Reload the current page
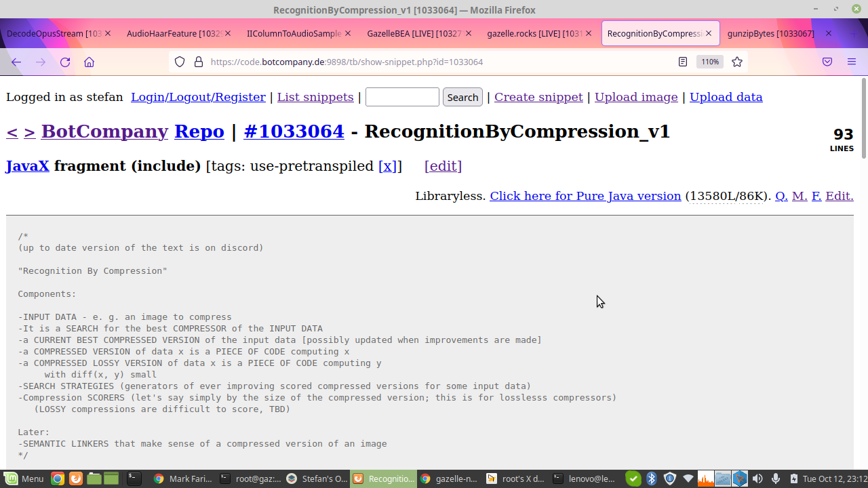Screen dimensions: 868x488 click(65, 62)
